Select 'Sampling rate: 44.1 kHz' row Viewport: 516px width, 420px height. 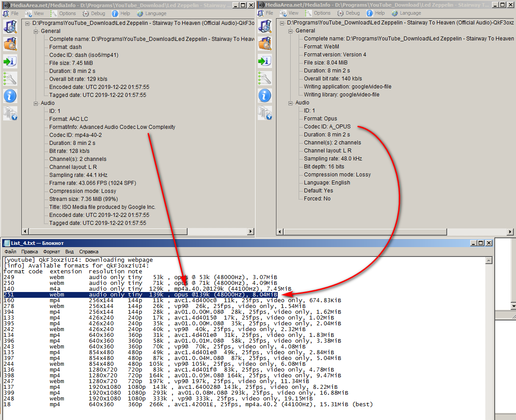point(78,175)
